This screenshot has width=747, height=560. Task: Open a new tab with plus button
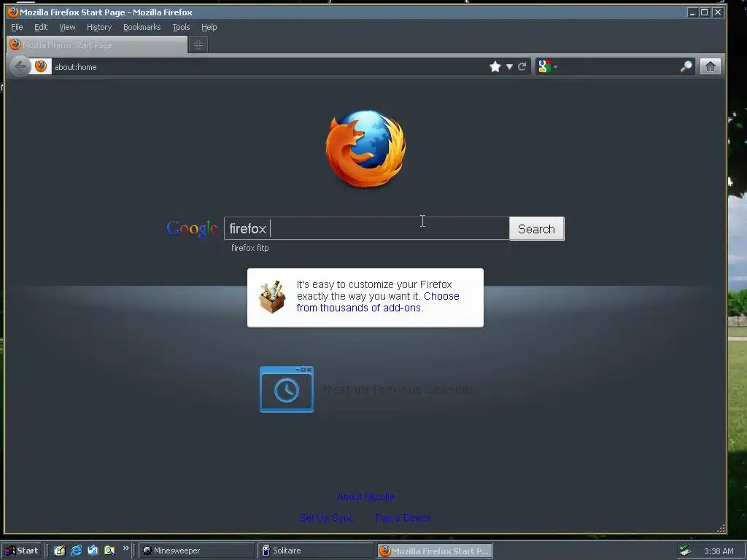(198, 44)
